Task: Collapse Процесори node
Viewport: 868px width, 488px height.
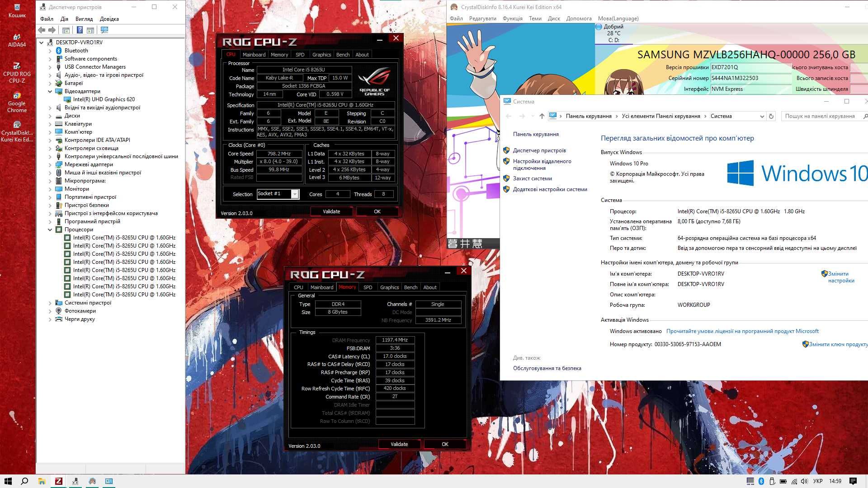Action: pos(50,230)
